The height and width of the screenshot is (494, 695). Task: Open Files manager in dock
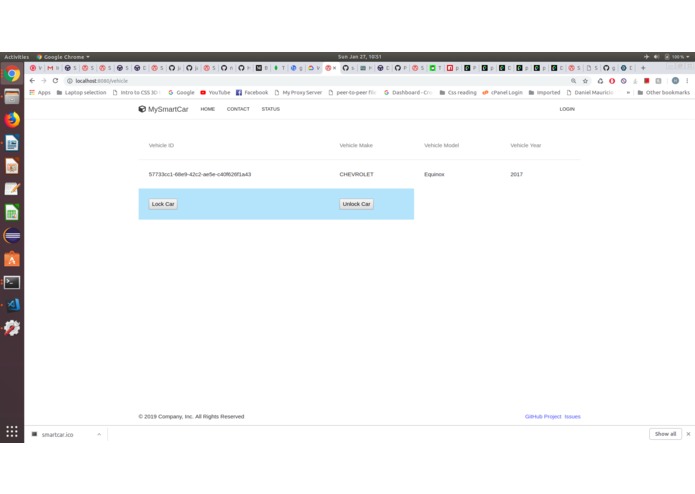(x=12, y=97)
